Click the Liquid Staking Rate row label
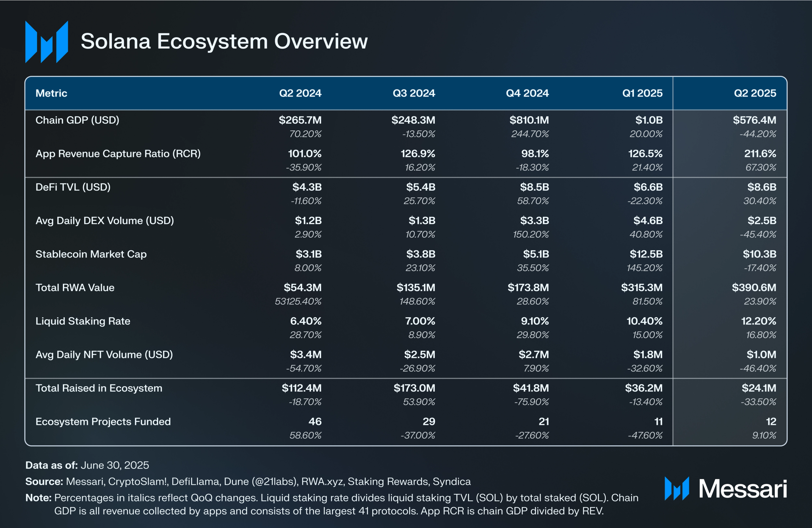 [x=83, y=321]
